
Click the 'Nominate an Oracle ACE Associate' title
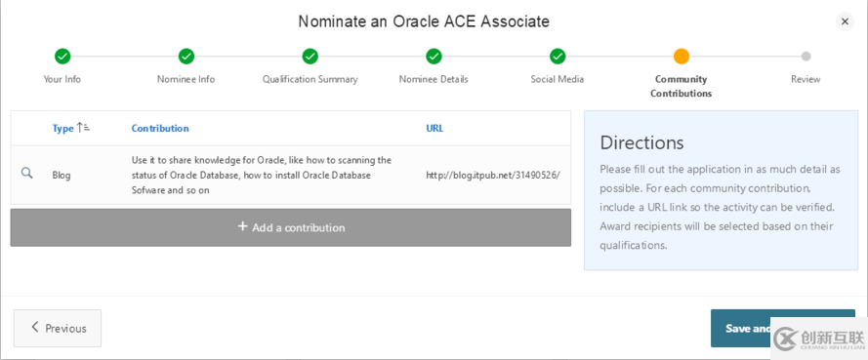(424, 21)
